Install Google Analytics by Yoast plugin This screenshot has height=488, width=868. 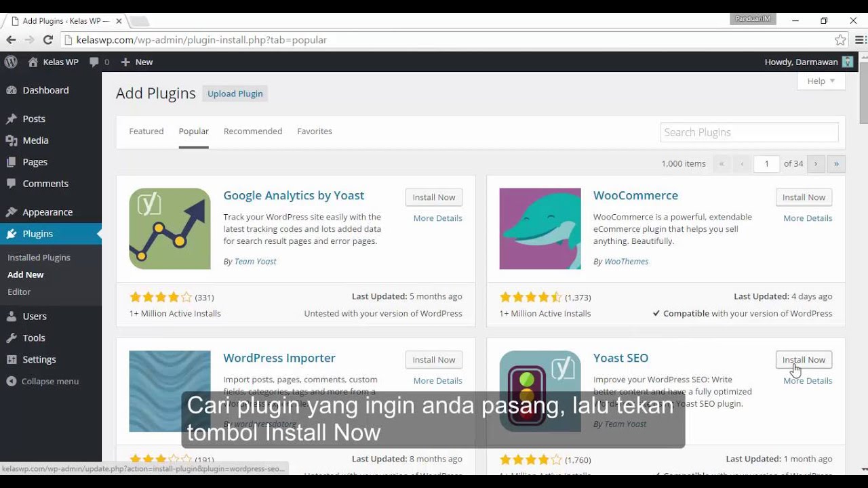[434, 197]
